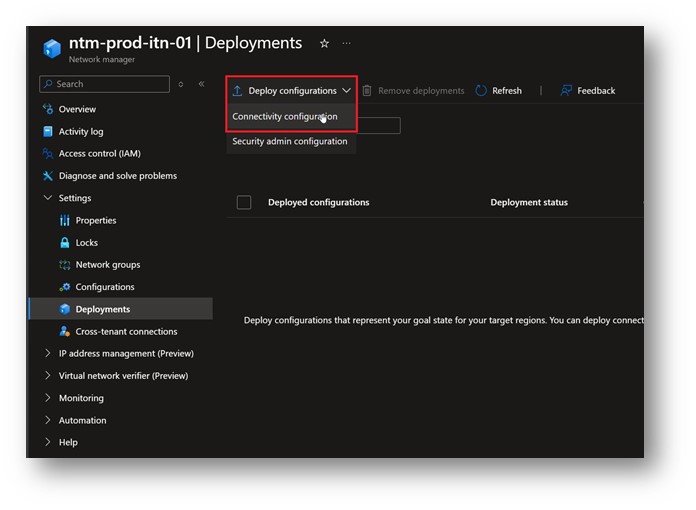The width and height of the screenshot is (696, 510).
Task: Click the Access control people icon
Action: (x=47, y=154)
